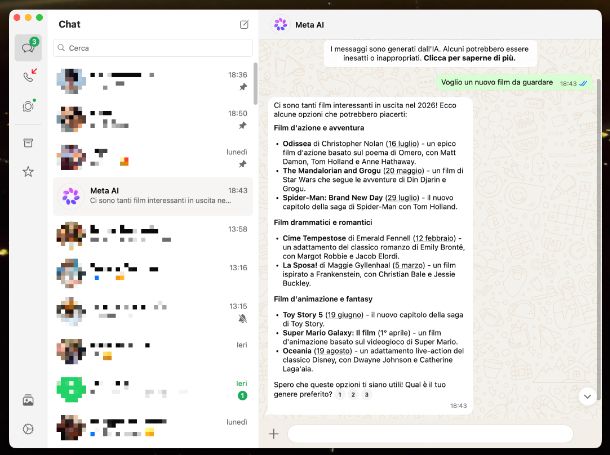Click 'Cime Tempestose' movie title
This screenshot has height=455, width=610.
314,238
